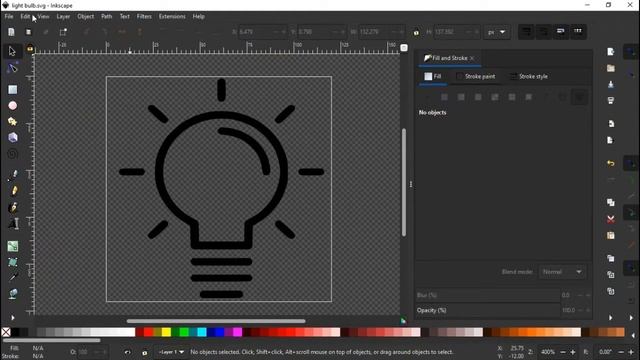The width and height of the screenshot is (640, 360).
Task: Open the File menu
Action: tap(9, 17)
